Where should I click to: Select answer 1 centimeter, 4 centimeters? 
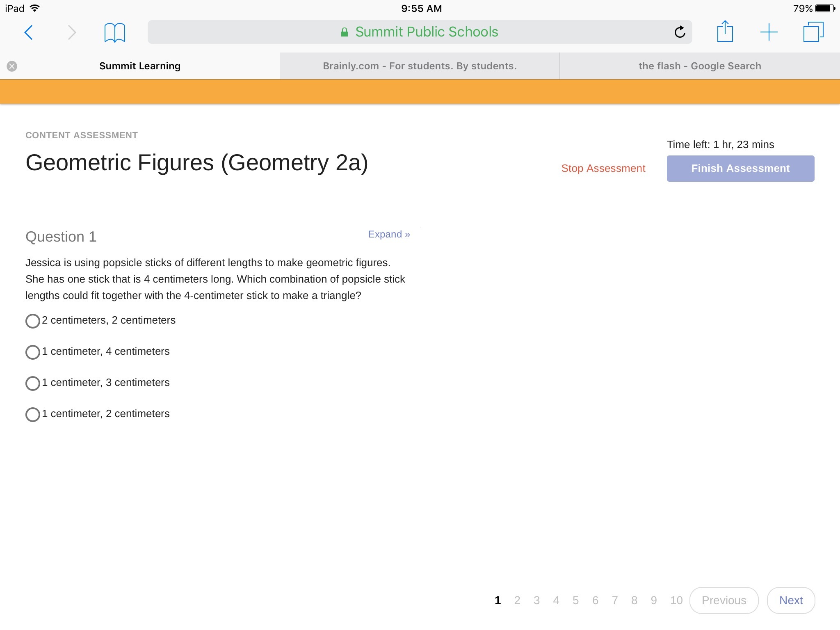33,352
